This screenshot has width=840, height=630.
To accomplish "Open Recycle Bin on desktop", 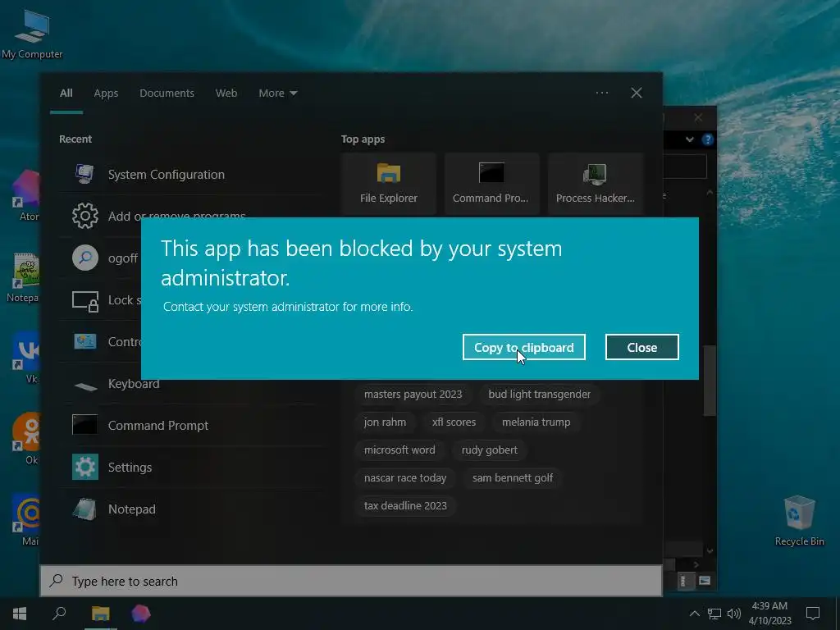I will (799, 521).
